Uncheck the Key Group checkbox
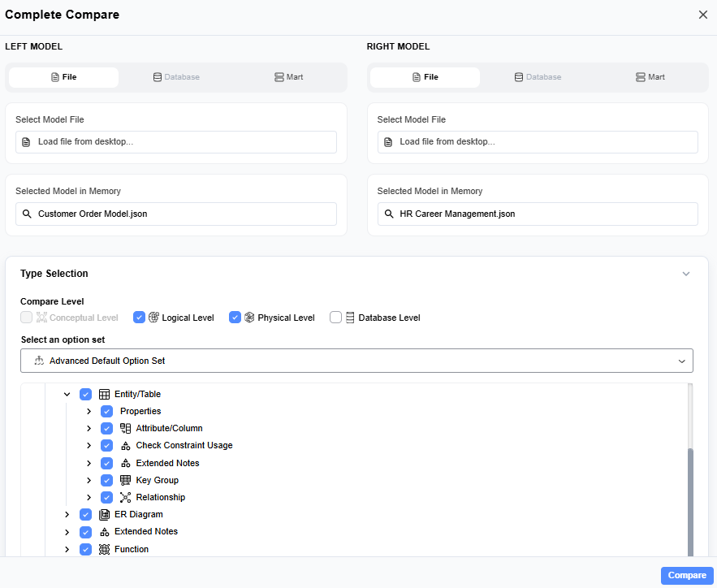The image size is (717, 588). 106,480
